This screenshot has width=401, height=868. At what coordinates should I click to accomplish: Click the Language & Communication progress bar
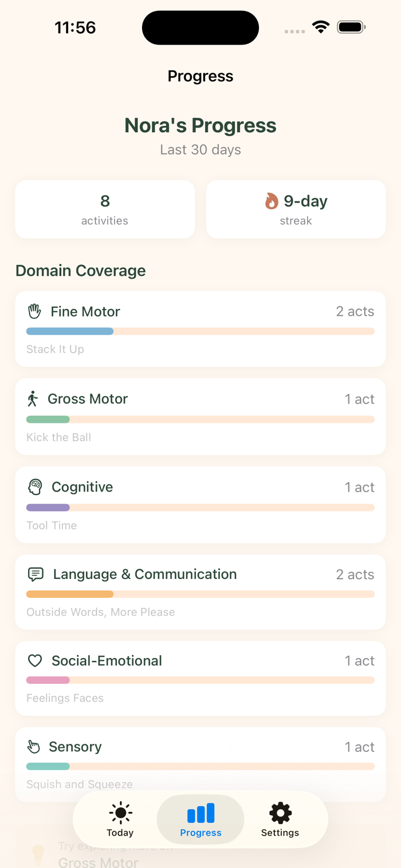[x=200, y=594]
